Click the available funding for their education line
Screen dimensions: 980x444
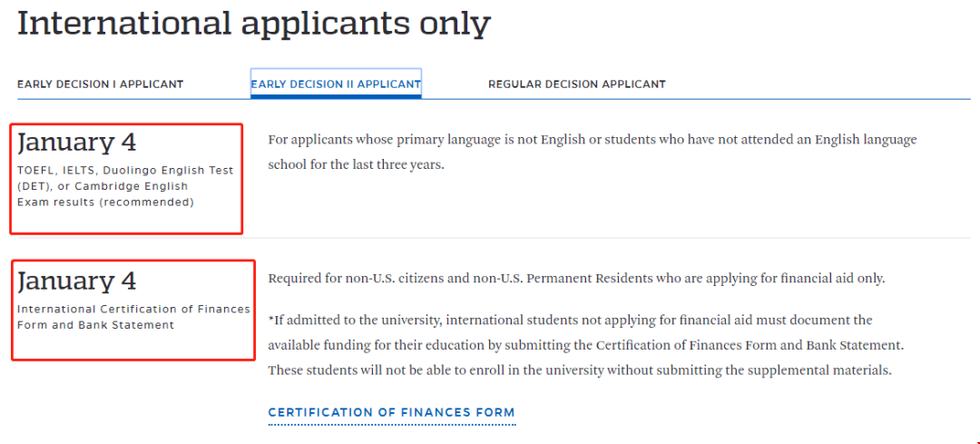586,345
